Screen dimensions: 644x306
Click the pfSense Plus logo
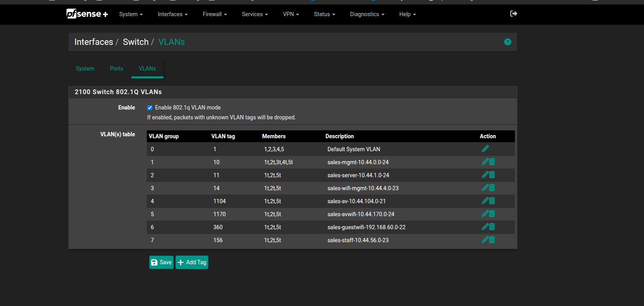tap(87, 14)
